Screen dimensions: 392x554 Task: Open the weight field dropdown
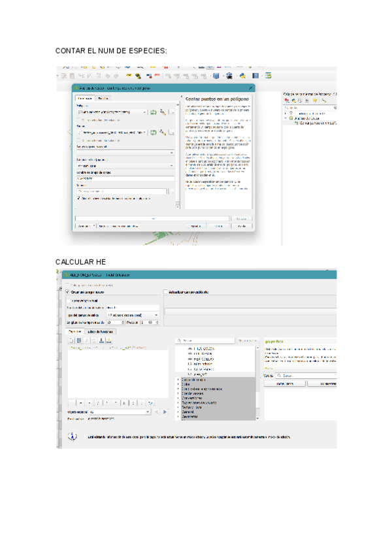125,153
